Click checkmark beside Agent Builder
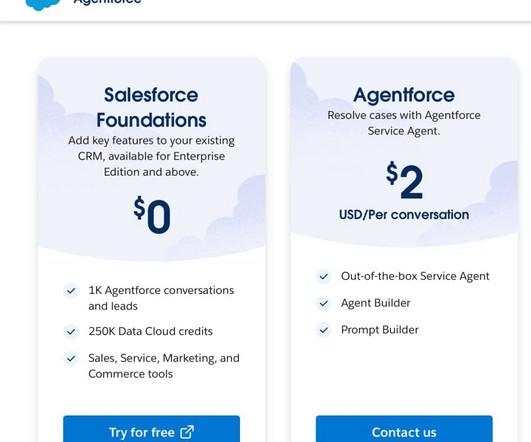Viewport: 531px width, 442px height. point(324,303)
